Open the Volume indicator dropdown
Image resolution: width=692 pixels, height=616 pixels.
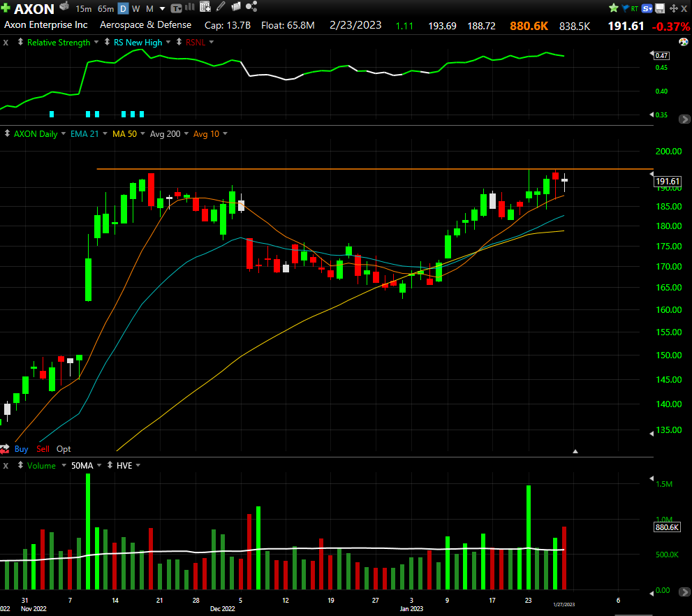point(64,466)
